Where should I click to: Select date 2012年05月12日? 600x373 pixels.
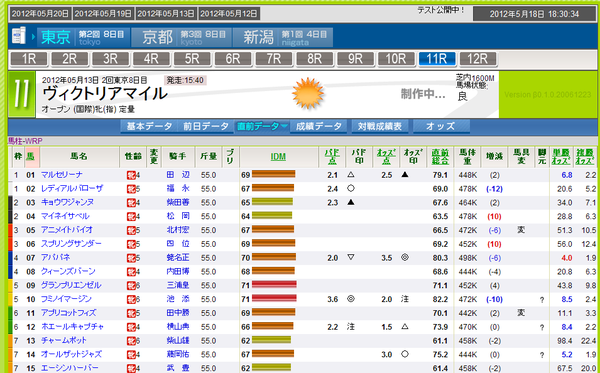coord(229,14)
